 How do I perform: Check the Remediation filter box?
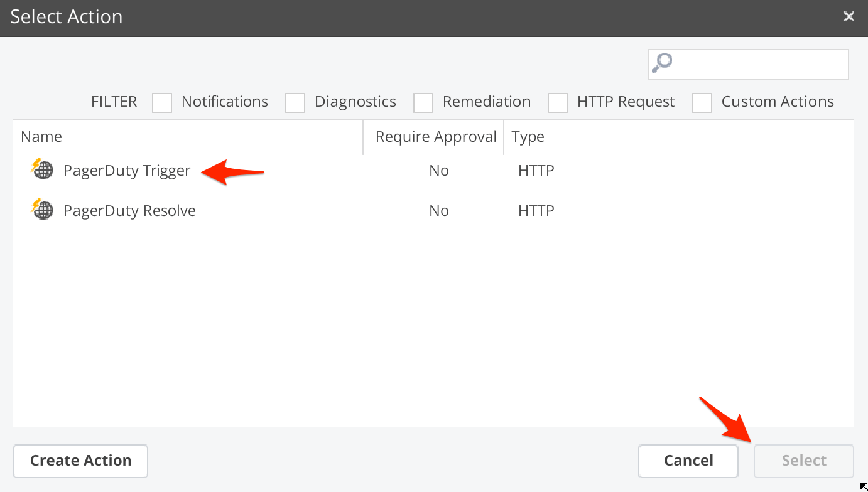(423, 102)
